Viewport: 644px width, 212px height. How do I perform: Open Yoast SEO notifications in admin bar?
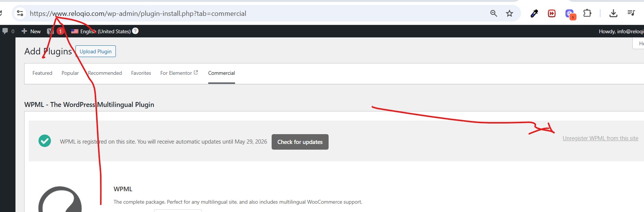pos(55,31)
